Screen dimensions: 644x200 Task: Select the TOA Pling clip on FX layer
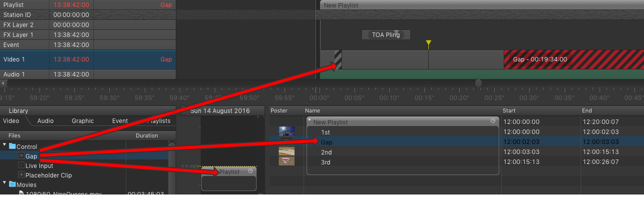pyautogui.click(x=386, y=35)
